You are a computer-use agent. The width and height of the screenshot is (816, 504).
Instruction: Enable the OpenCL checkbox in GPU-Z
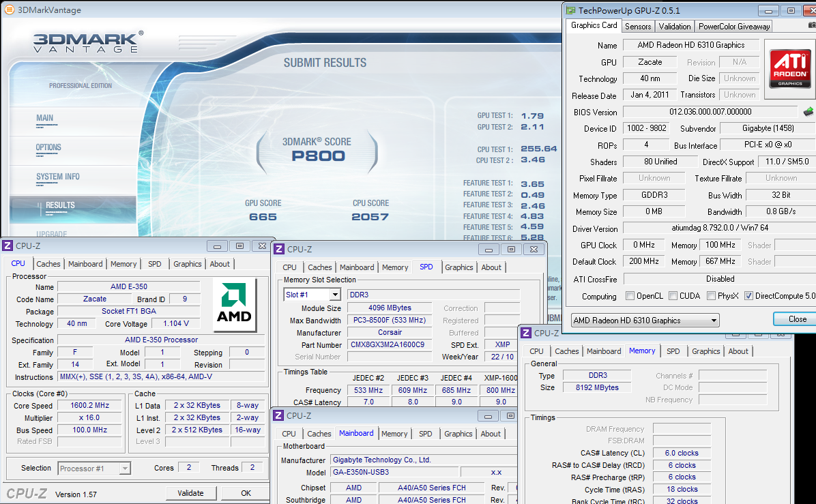tap(630, 296)
